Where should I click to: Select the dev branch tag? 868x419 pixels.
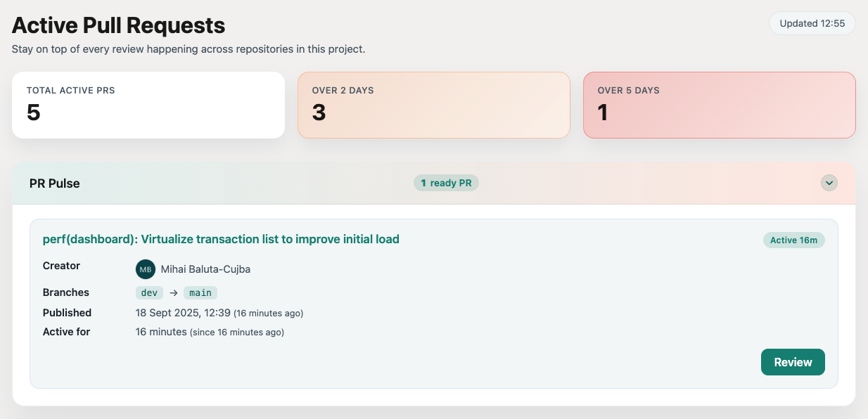click(x=149, y=293)
